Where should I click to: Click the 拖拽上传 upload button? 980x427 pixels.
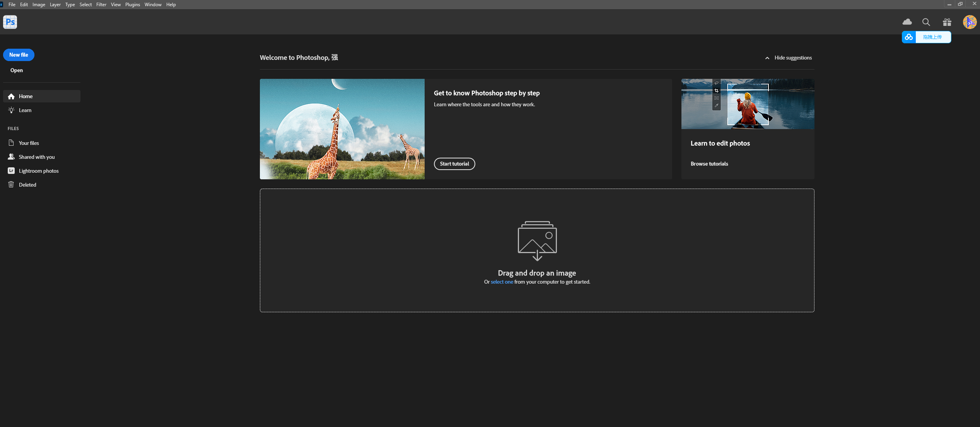(933, 37)
